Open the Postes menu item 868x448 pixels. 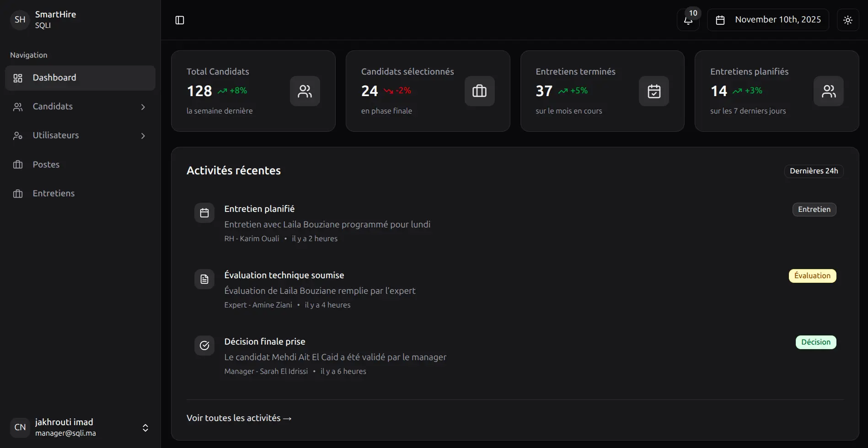(46, 165)
